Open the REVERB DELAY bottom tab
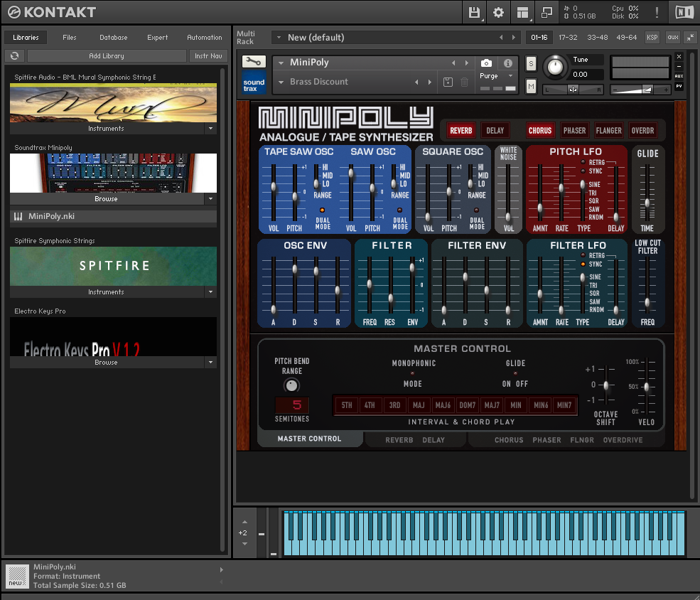Screen dimensions: 700x600 pos(415,440)
